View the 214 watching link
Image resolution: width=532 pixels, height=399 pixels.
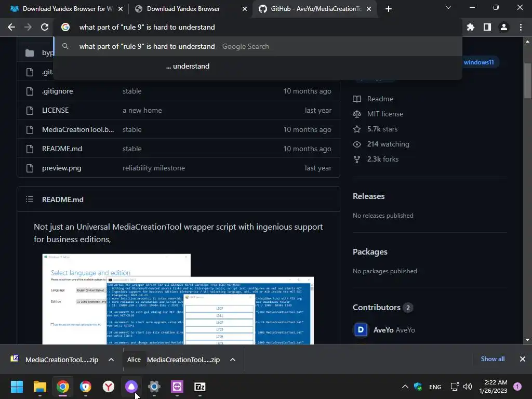pos(388,144)
